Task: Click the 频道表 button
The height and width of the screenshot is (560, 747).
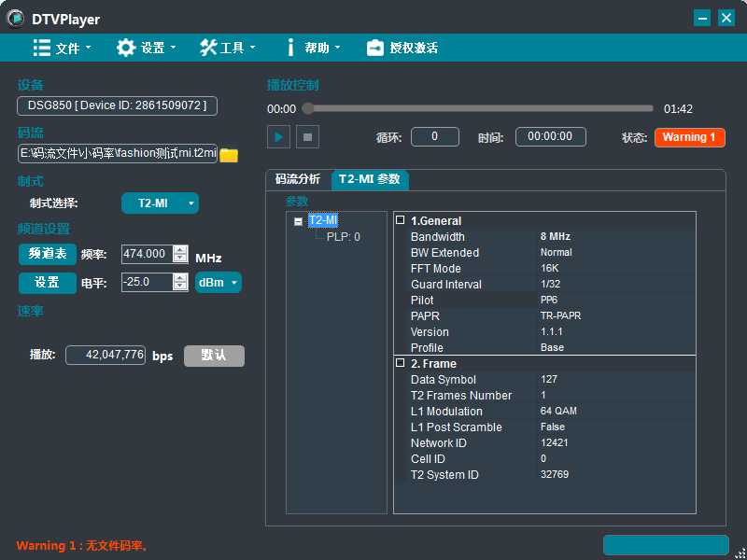Action: tap(47, 254)
